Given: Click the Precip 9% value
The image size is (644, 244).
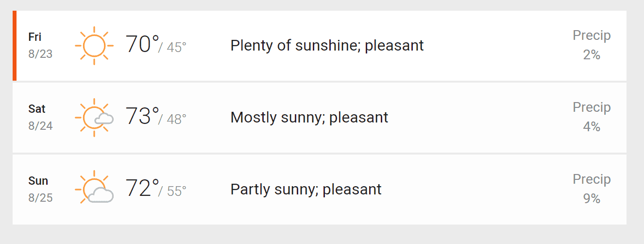Looking at the screenshot, I should coord(592,199).
